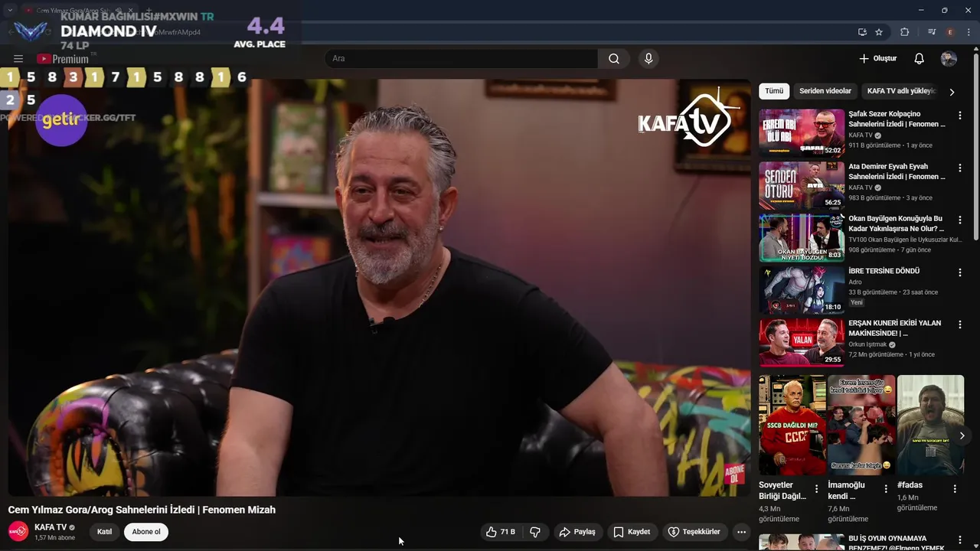Open KAFA TV channel name link
Viewport: 980px width, 551px height.
click(51, 527)
